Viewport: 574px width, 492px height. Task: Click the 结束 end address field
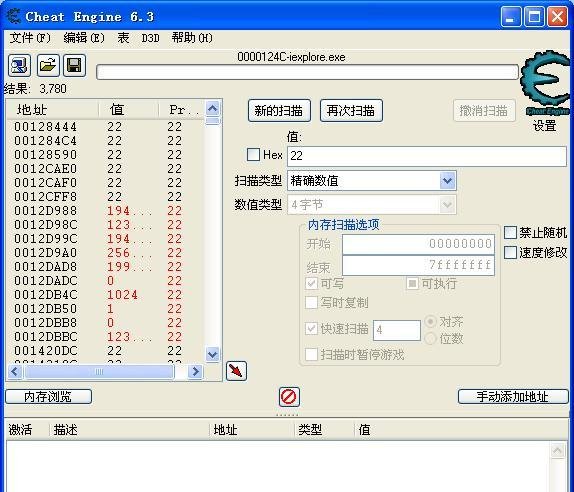tap(418, 265)
